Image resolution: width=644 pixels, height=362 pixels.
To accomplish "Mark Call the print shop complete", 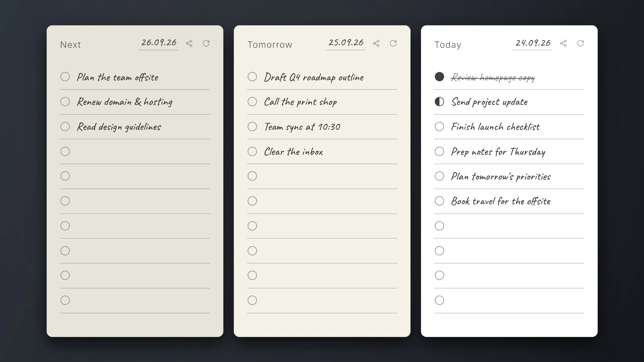I will click(252, 102).
